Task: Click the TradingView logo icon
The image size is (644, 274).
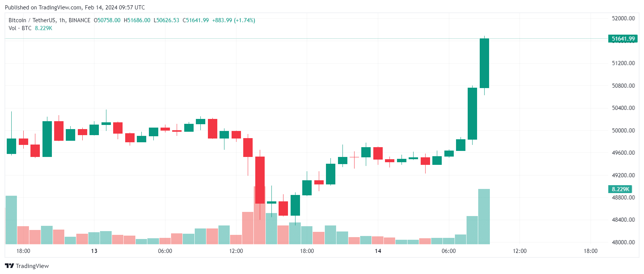Action: 9,266
